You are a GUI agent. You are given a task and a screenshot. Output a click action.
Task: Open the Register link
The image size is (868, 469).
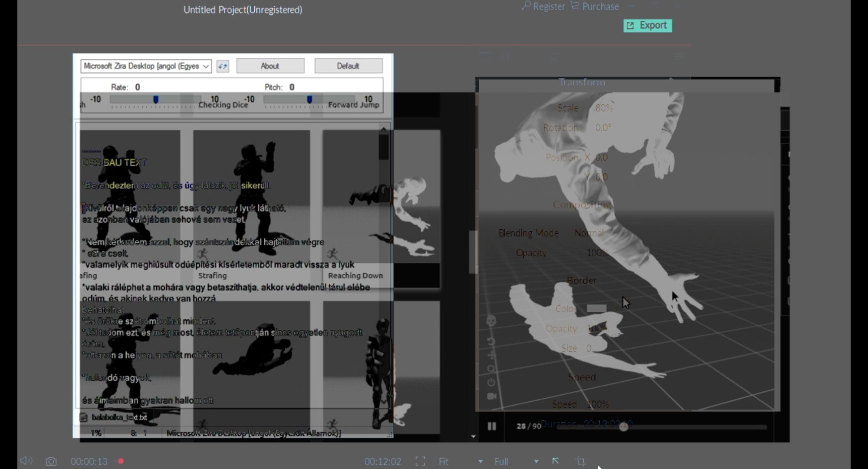coord(543,7)
